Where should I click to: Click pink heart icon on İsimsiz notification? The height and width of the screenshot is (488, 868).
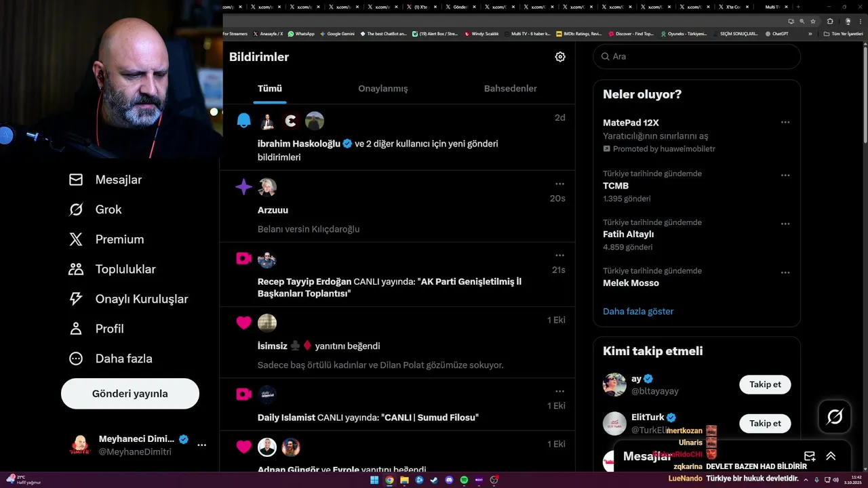(x=244, y=323)
